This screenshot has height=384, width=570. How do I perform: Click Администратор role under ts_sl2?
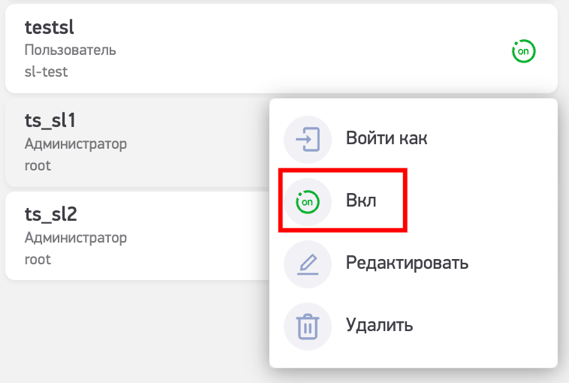[x=76, y=238]
